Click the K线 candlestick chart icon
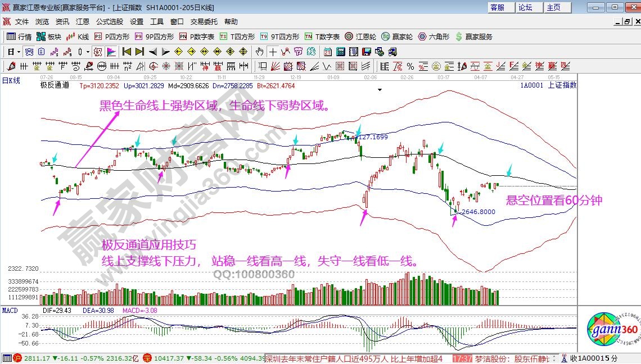This screenshot has height=364, width=641. (78, 37)
